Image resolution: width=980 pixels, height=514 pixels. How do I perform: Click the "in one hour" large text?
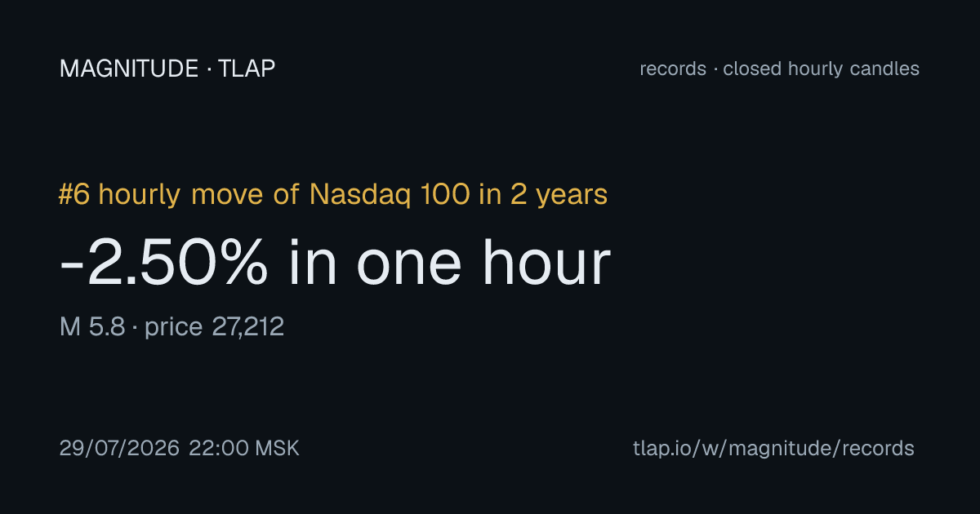point(449,264)
